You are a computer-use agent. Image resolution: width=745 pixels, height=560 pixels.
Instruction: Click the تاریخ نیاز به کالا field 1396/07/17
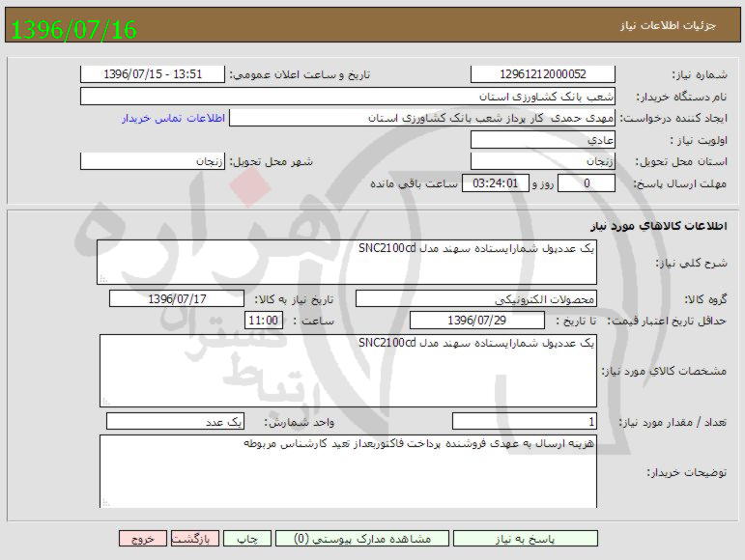click(x=177, y=299)
